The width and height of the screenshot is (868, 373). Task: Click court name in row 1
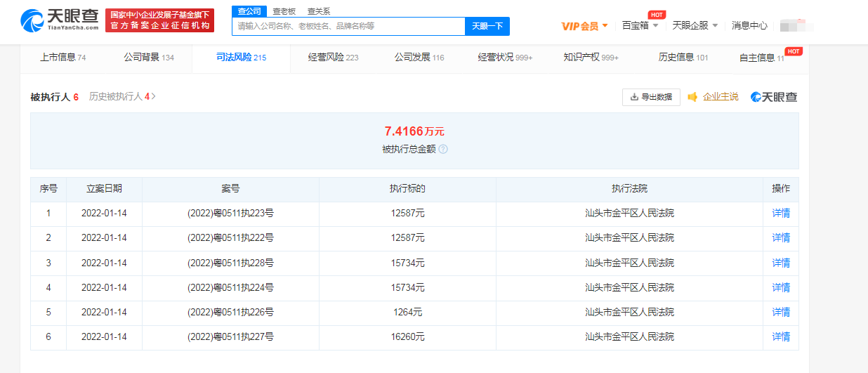(x=629, y=214)
